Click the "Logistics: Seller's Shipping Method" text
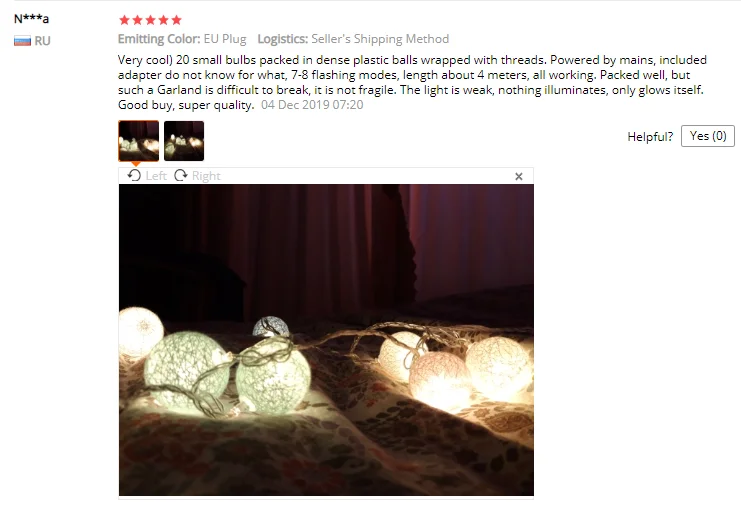The width and height of the screenshot is (741, 508). [x=353, y=39]
